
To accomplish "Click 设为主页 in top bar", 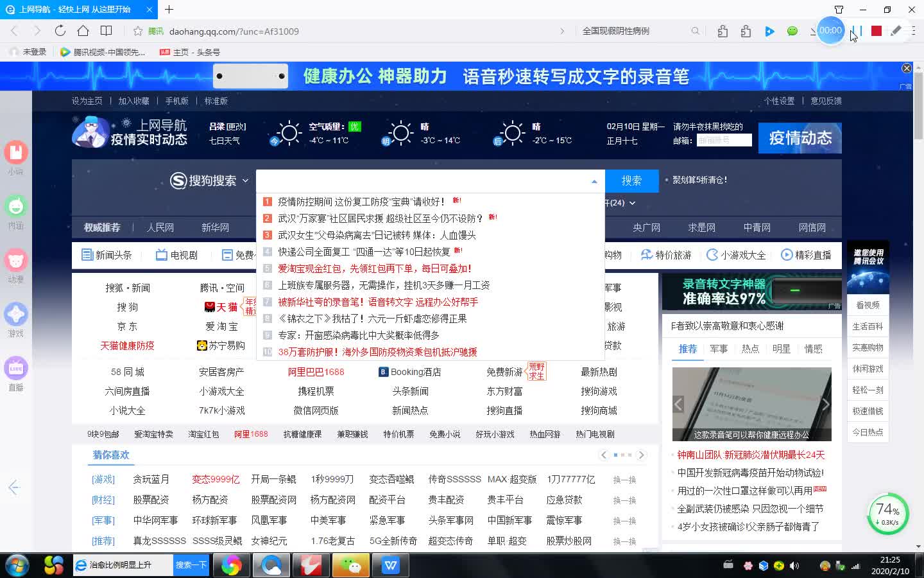I will click(x=87, y=101).
